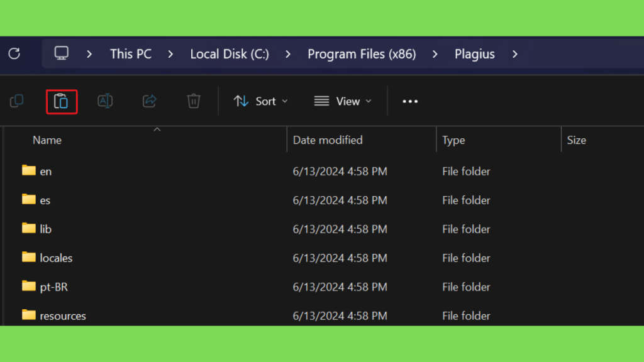Navigate to This PC breadcrumb
Viewport: 644px width, 362px height.
click(x=131, y=54)
